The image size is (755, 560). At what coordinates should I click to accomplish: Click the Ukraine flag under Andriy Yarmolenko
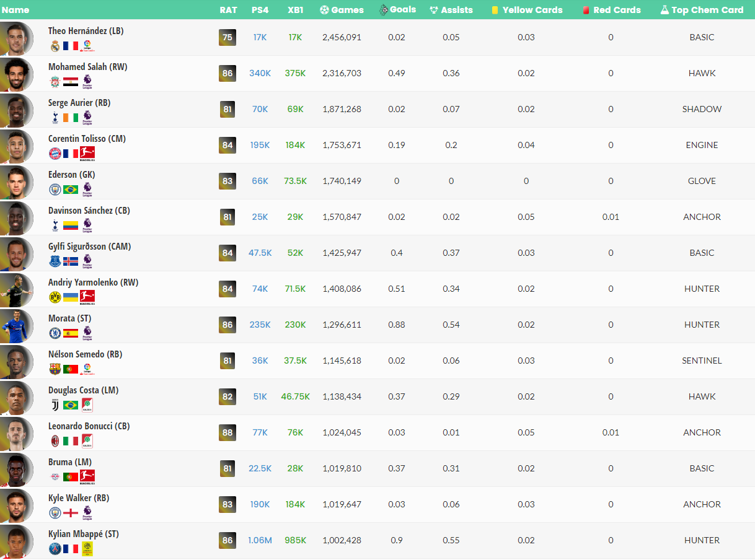(71, 297)
